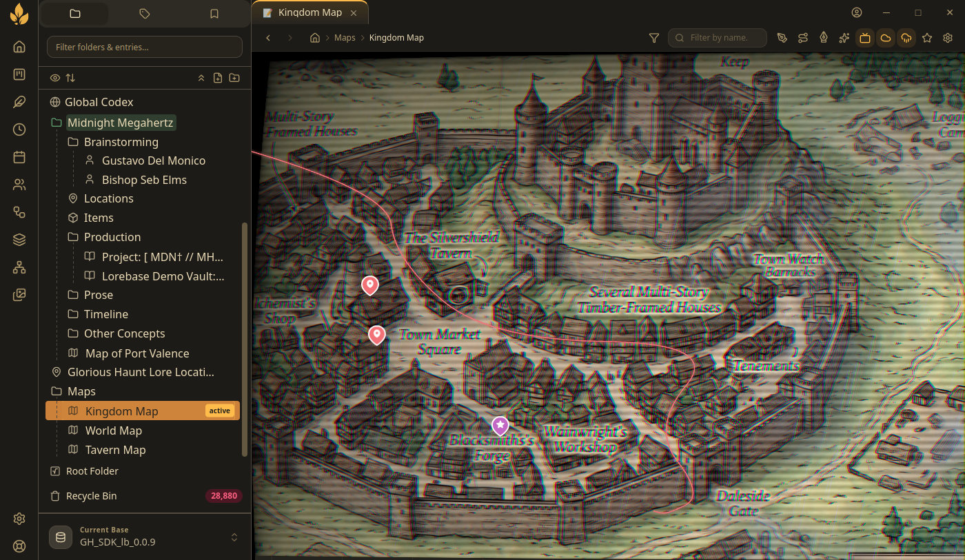965x560 pixels.
Task: Open the stacked layers icon in left rail
Action: point(19,240)
